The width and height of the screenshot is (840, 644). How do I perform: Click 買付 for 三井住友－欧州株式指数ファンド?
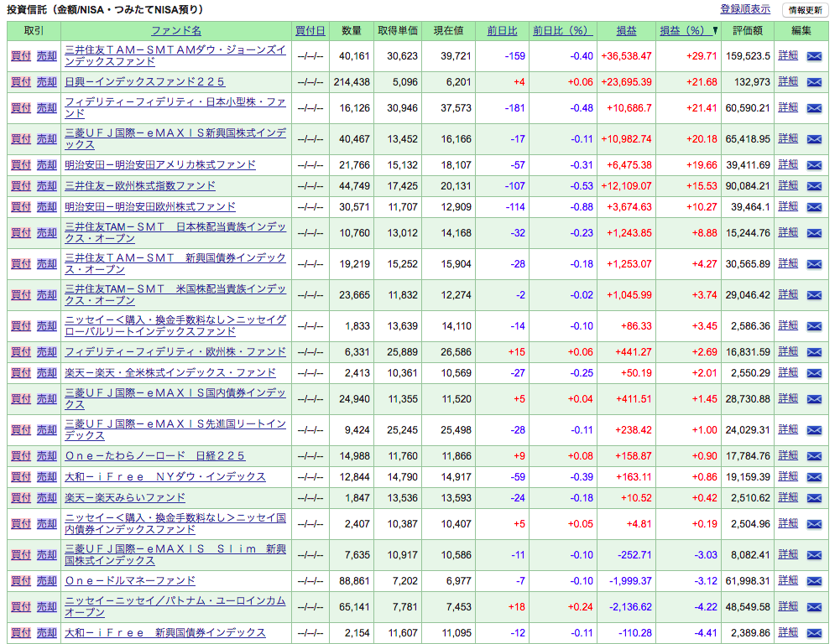(x=21, y=186)
